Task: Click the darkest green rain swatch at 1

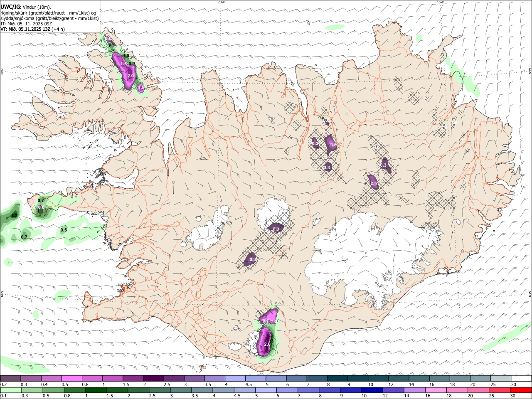Action: tap(96, 390)
